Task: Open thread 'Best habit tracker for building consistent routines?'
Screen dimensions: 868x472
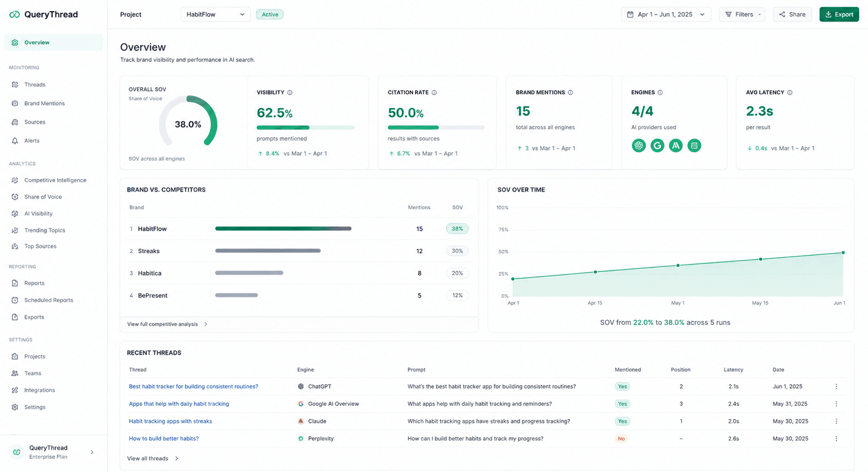Action: tap(194, 387)
